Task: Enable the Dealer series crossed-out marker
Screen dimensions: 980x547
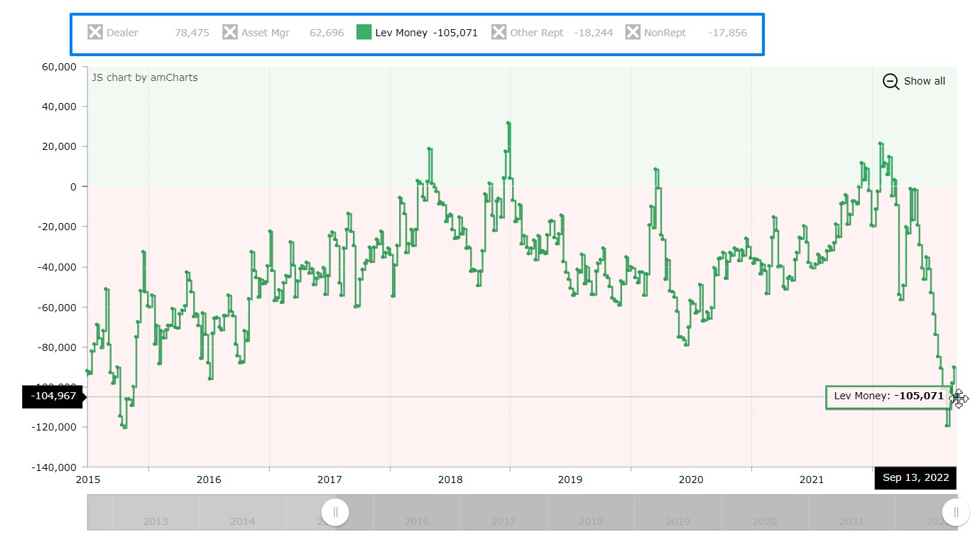Action: coord(95,32)
